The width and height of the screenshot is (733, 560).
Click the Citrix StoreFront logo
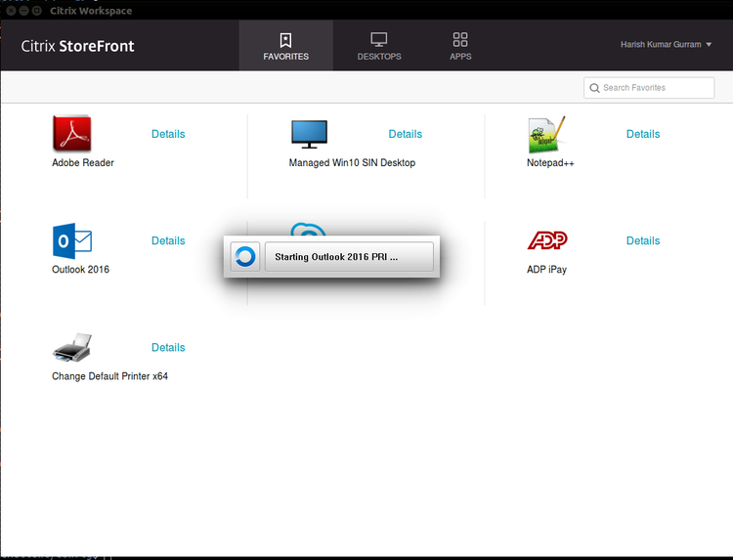pyautogui.click(x=77, y=46)
